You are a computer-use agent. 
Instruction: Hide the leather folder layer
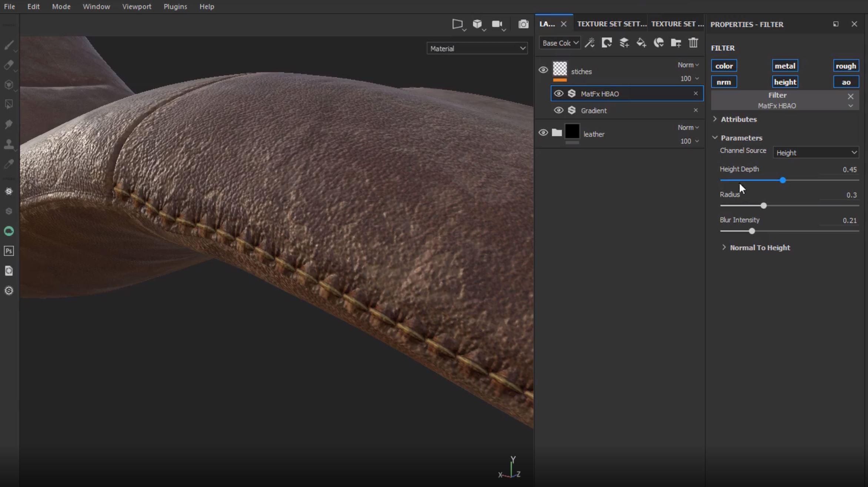(x=543, y=133)
